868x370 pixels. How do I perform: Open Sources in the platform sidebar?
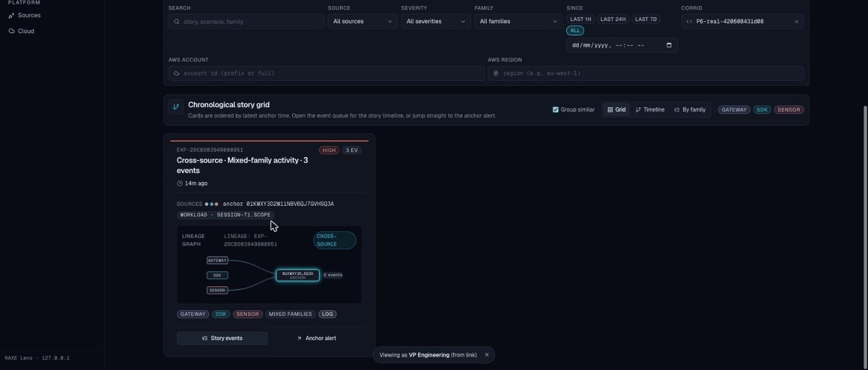tap(24, 15)
